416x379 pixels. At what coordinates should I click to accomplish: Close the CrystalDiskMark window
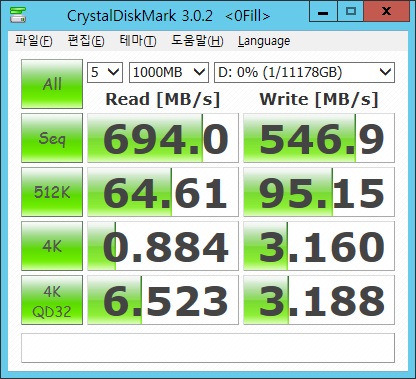pyautogui.click(x=386, y=11)
